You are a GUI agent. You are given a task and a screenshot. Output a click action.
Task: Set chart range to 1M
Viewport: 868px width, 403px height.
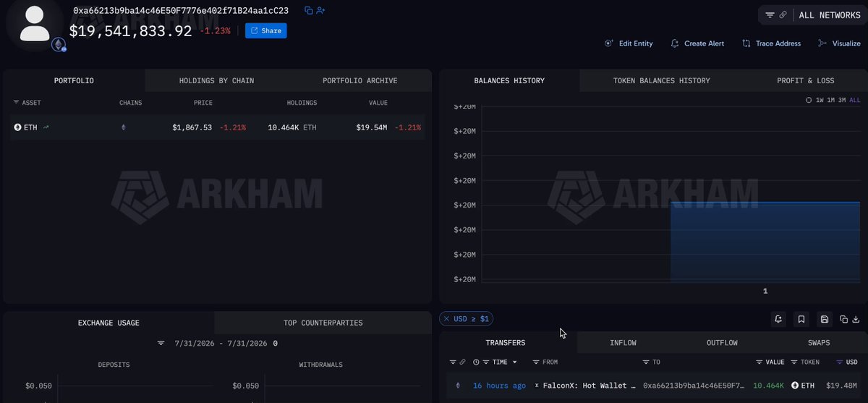tap(831, 100)
